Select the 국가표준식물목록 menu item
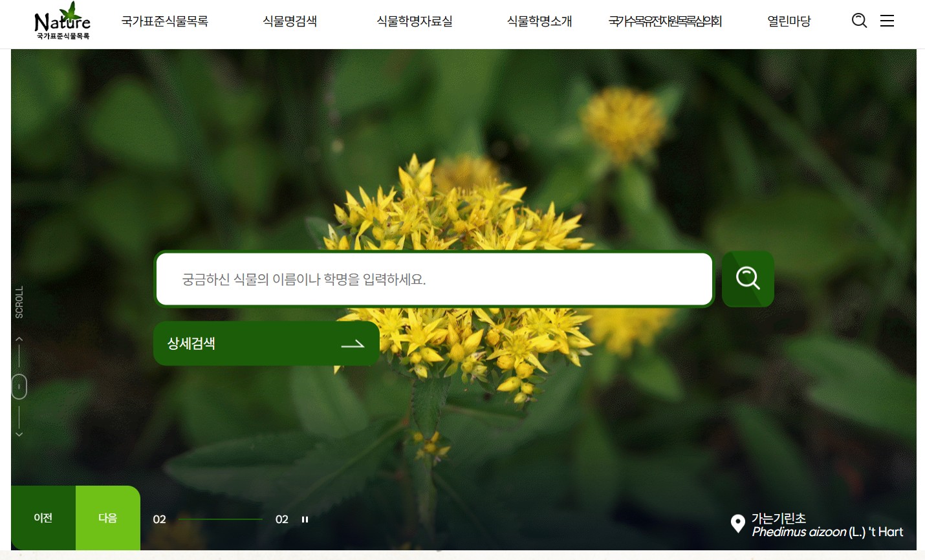925x560 pixels. (166, 21)
